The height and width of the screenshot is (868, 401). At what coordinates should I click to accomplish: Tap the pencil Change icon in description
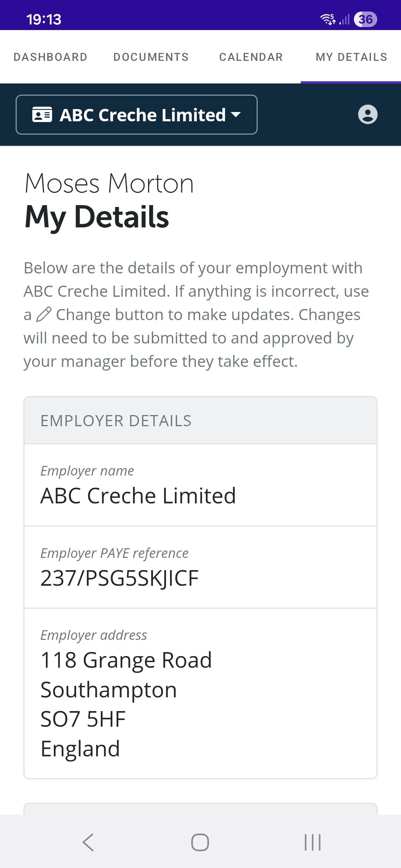click(44, 315)
